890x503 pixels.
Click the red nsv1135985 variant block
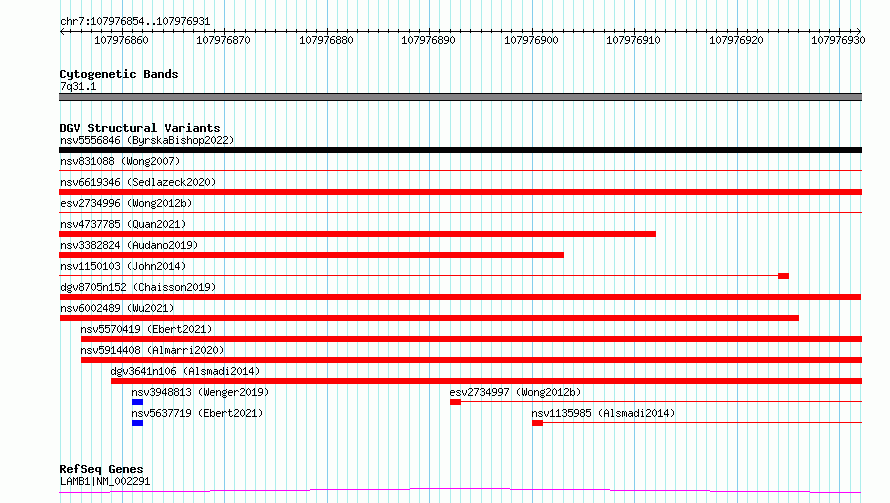tap(538, 423)
